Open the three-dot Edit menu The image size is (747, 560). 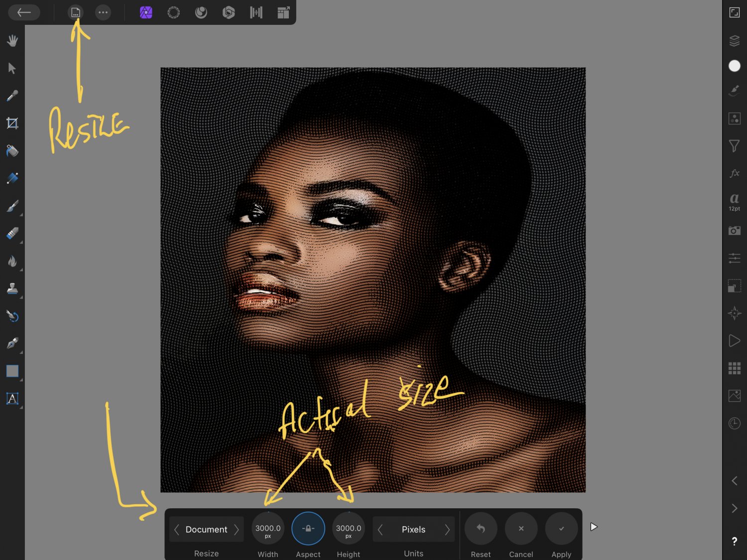pyautogui.click(x=103, y=12)
